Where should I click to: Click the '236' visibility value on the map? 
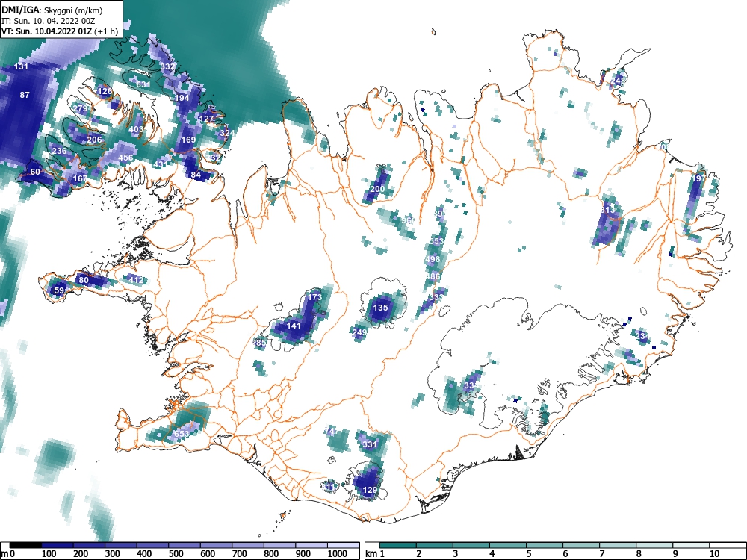[x=60, y=151]
